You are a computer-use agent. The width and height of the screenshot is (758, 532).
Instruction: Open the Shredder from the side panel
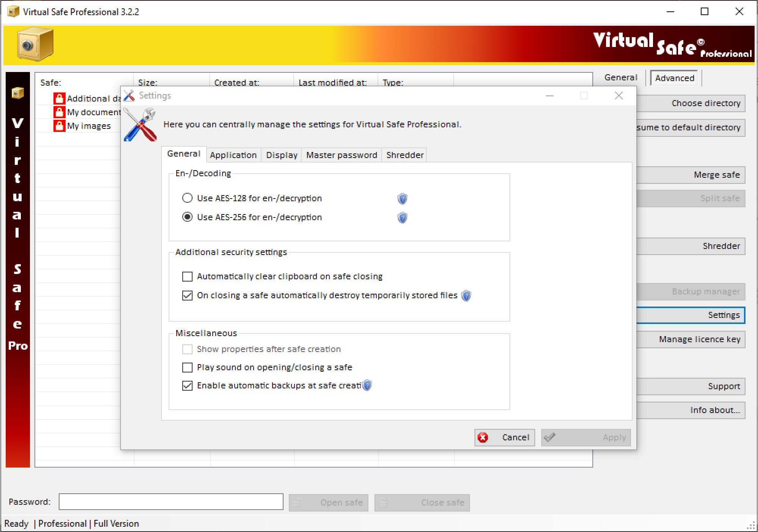click(x=691, y=246)
